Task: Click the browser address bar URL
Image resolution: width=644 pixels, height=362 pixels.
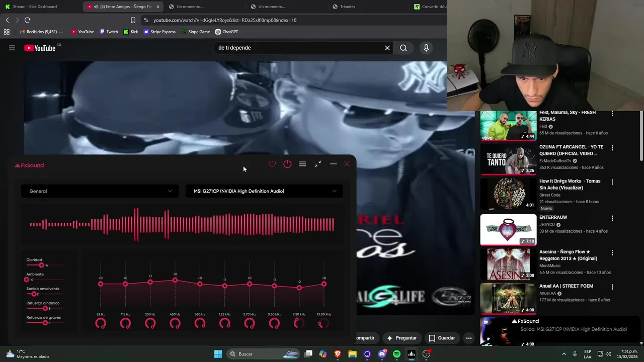Action: point(225,20)
